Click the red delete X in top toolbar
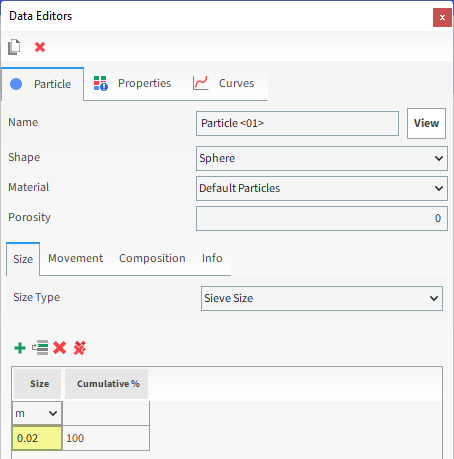The height and width of the screenshot is (459, 454). pos(40,47)
